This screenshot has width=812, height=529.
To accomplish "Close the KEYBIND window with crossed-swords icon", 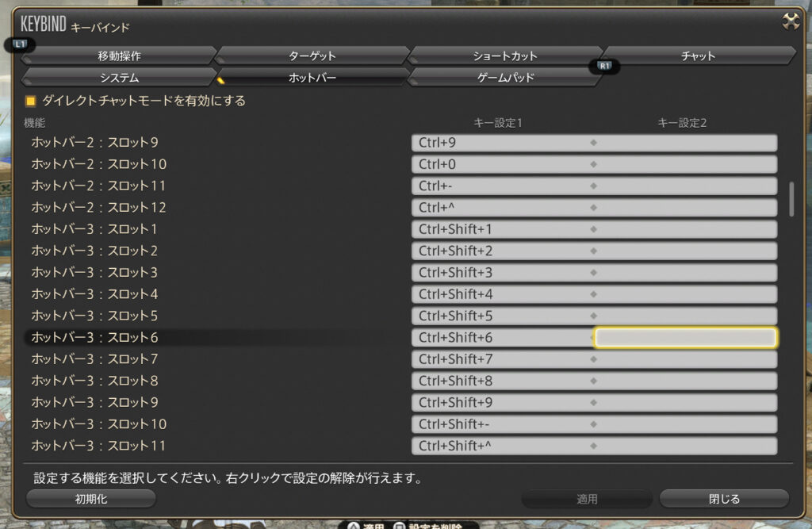I will 791,21.
